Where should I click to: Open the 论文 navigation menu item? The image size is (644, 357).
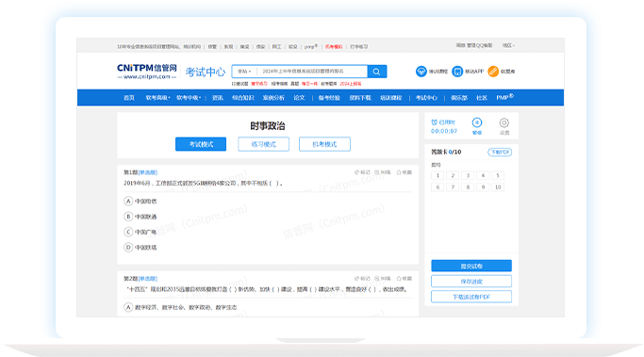299,98
